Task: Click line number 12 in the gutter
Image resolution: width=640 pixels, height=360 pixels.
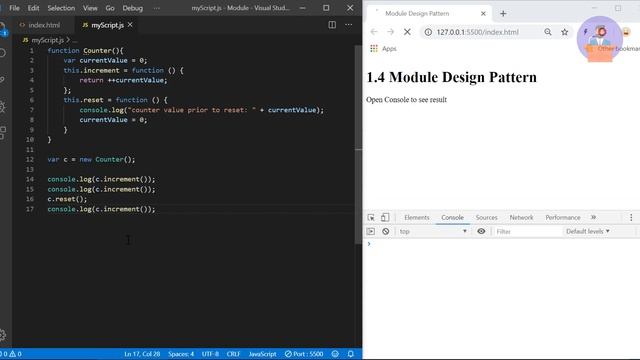Action: point(30,159)
